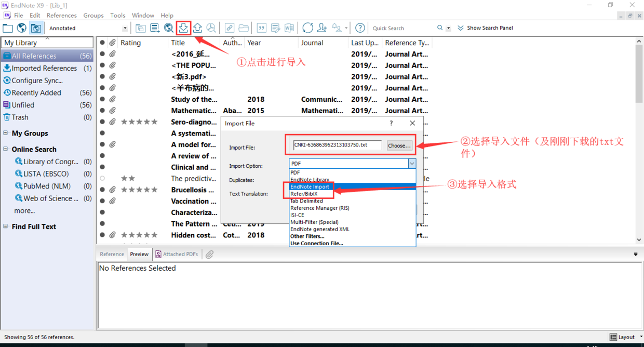The image size is (644, 347).
Task: Select Reference Manager (RIS) import option
Action: [x=320, y=208]
